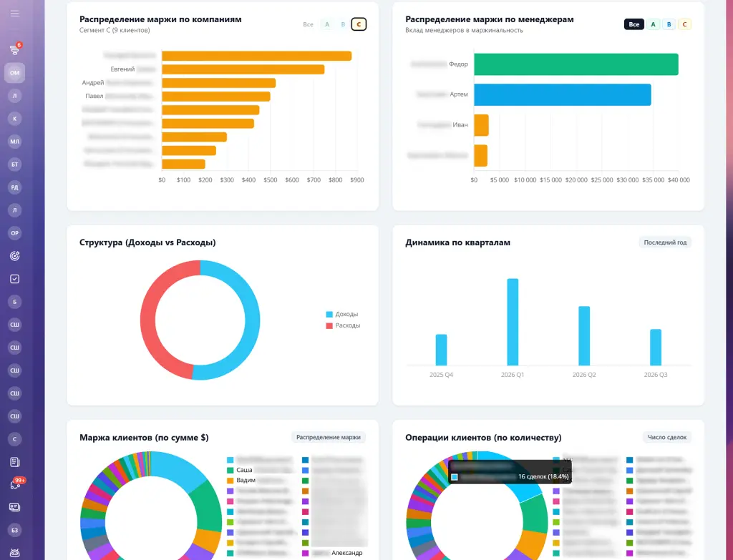Image resolution: width=733 pixels, height=560 pixels.
Task: Open the ID card icon in sidebar
Action: point(14,507)
